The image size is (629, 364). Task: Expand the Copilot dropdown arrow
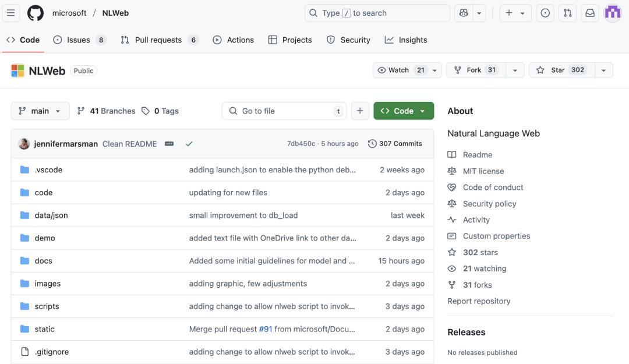(x=479, y=13)
